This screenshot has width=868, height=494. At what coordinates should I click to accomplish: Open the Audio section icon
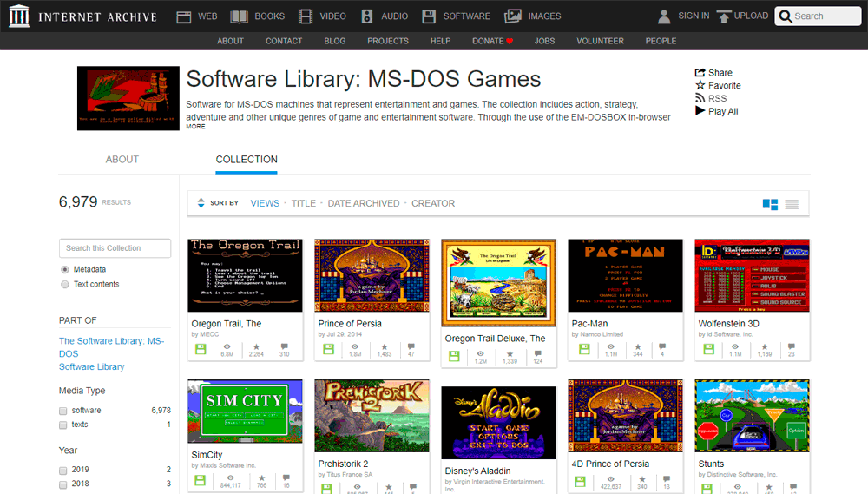tap(367, 16)
